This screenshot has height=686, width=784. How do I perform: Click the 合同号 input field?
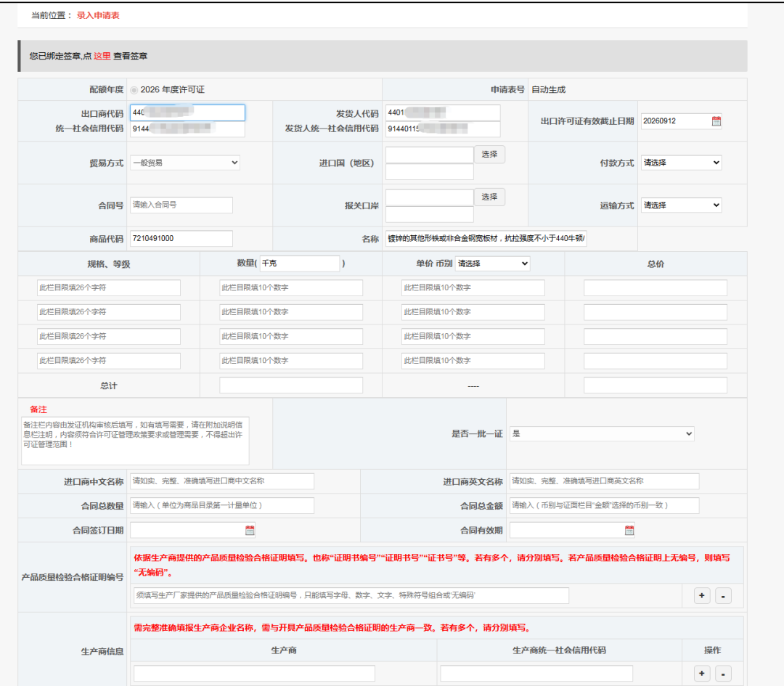(x=181, y=205)
